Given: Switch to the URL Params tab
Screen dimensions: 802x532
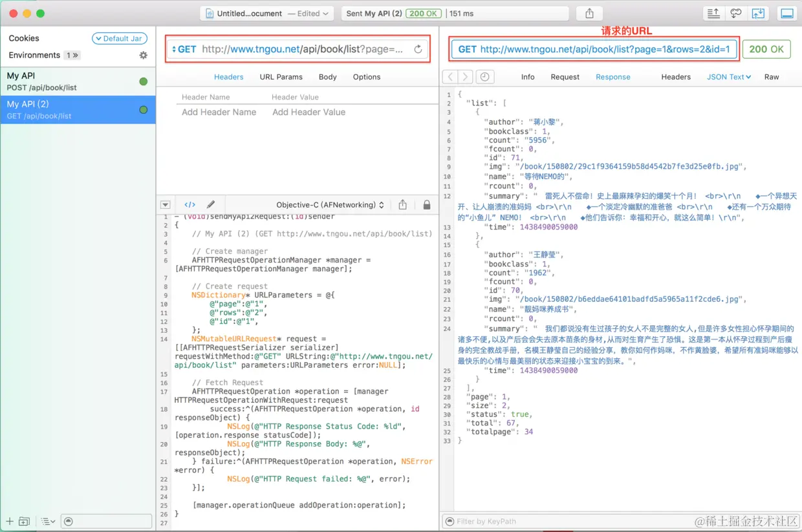Looking at the screenshot, I should click(x=281, y=77).
